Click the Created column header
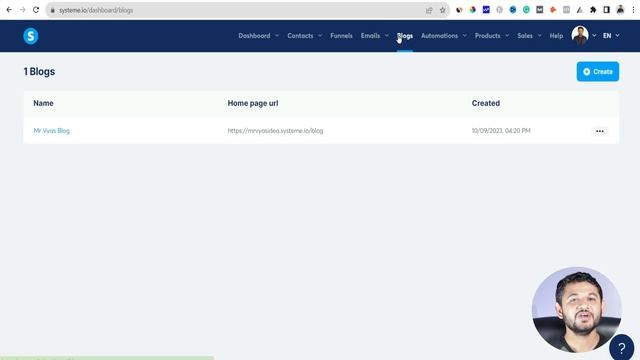640x360 pixels. [x=486, y=103]
